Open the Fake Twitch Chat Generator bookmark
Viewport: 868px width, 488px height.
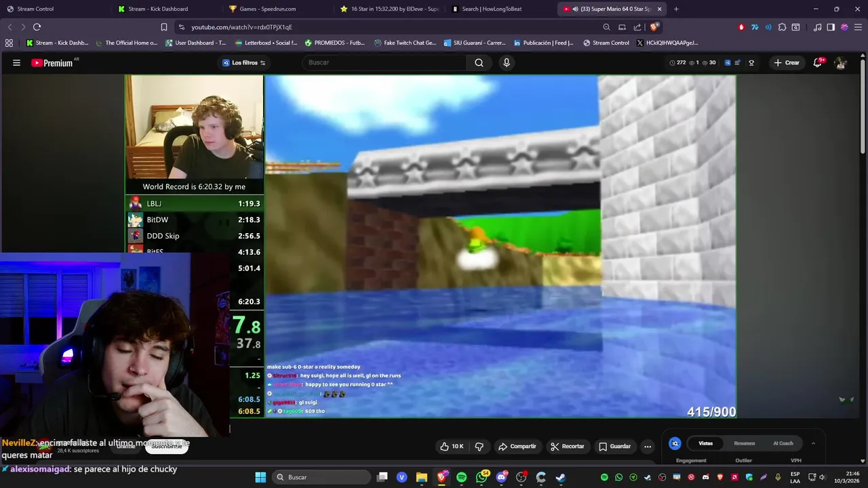[x=405, y=43]
